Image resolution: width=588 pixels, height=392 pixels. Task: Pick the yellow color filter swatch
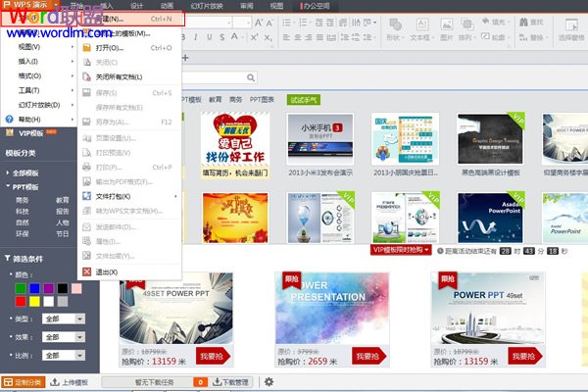coord(34,301)
